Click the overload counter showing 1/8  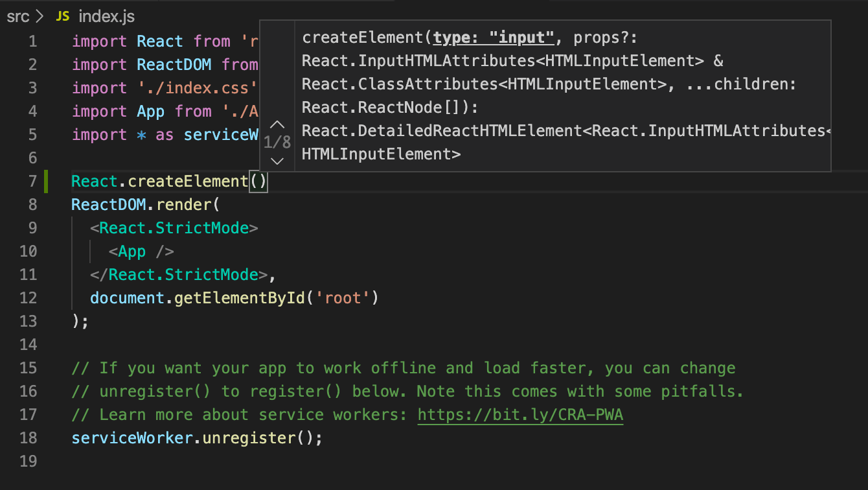pyautogui.click(x=277, y=142)
